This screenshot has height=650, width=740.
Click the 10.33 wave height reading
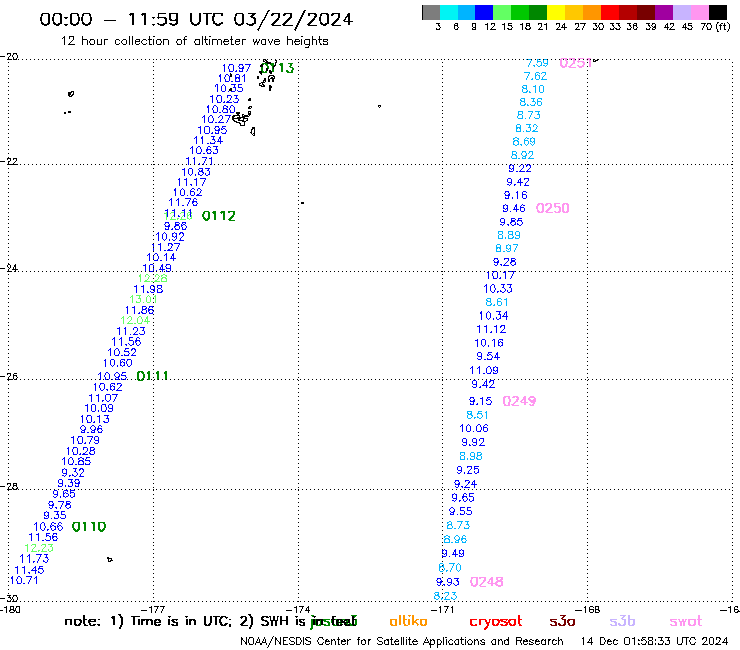pyautogui.click(x=498, y=289)
